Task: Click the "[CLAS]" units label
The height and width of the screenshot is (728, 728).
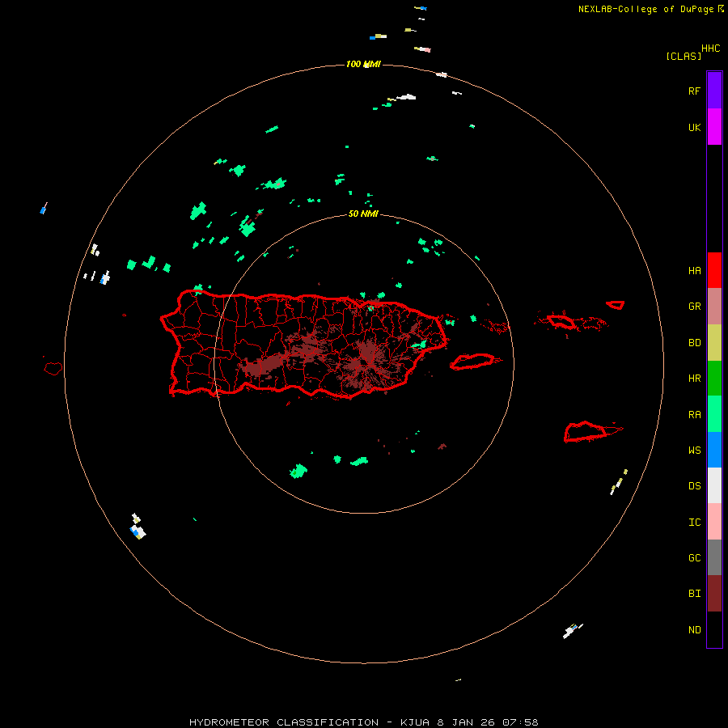Action: click(x=684, y=56)
